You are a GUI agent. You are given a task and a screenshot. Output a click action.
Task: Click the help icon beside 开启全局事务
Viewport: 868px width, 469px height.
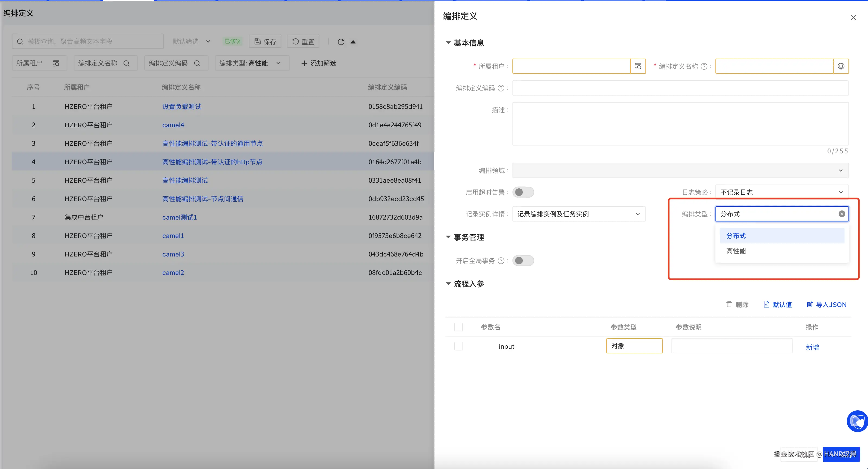click(x=501, y=261)
